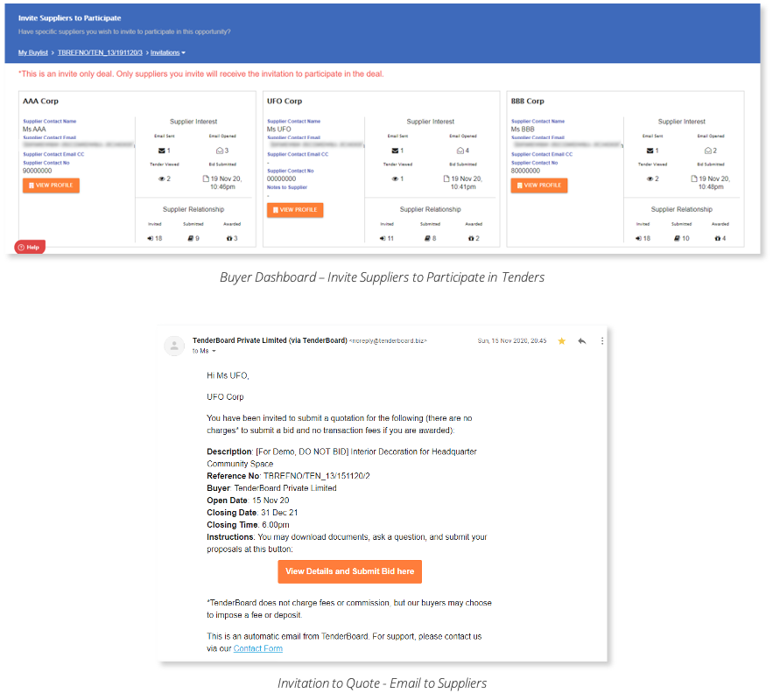Viewport: 773px width, 700px height.
Task: Click contact name Ms UFO in card
Action: coord(279,129)
